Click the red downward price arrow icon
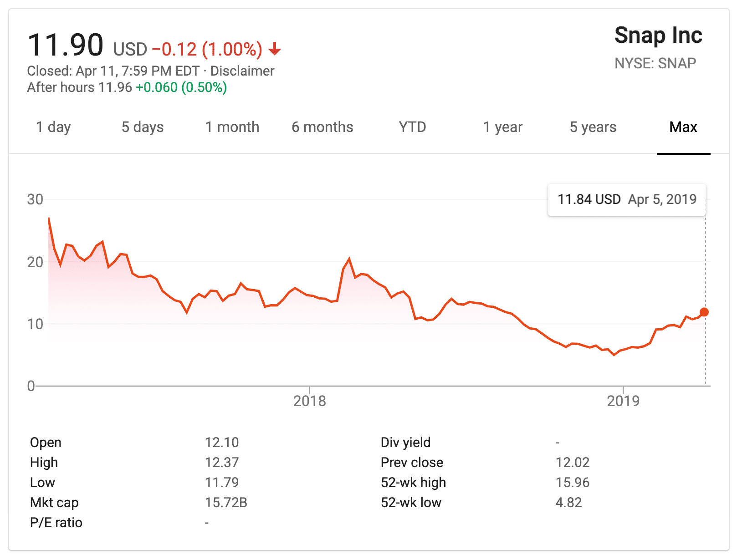The image size is (737, 560). pos(275,50)
